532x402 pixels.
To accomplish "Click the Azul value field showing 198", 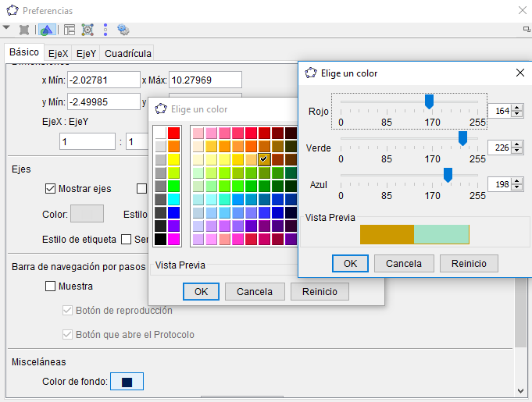I will 500,184.
